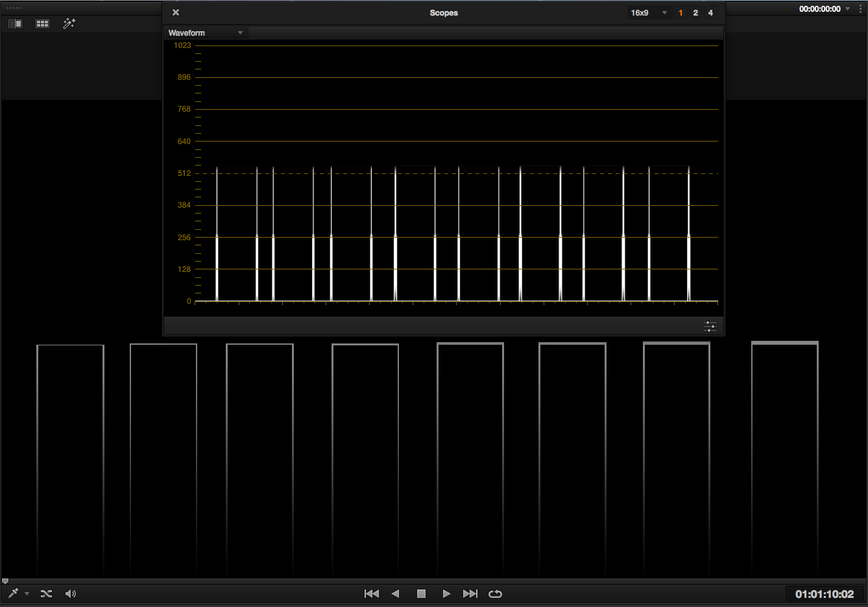Enable loop playback
The width and height of the screenshot is (868, 607).
[495, 593]
